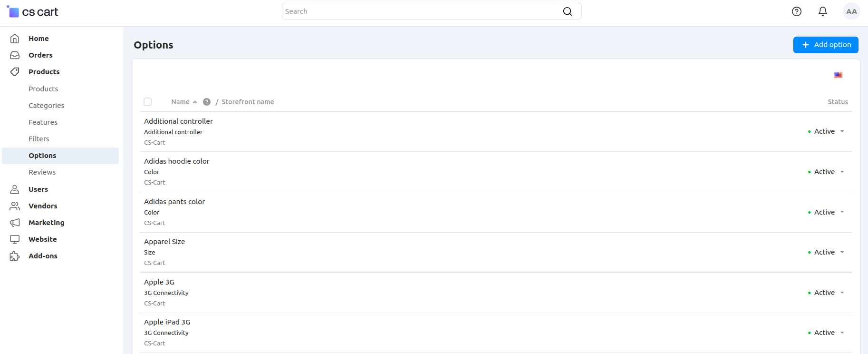
Task: Open status dropdown for Adidas pants color
Action: pos(826,212)
